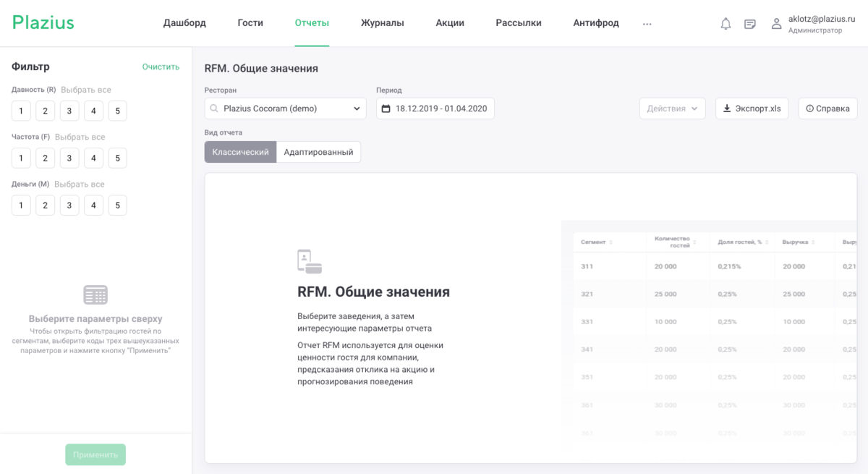The height and width of the screenshot is (474, 868).
Task: Toggle Деньги (M) value 4
Action: click(x=93, y=206)
